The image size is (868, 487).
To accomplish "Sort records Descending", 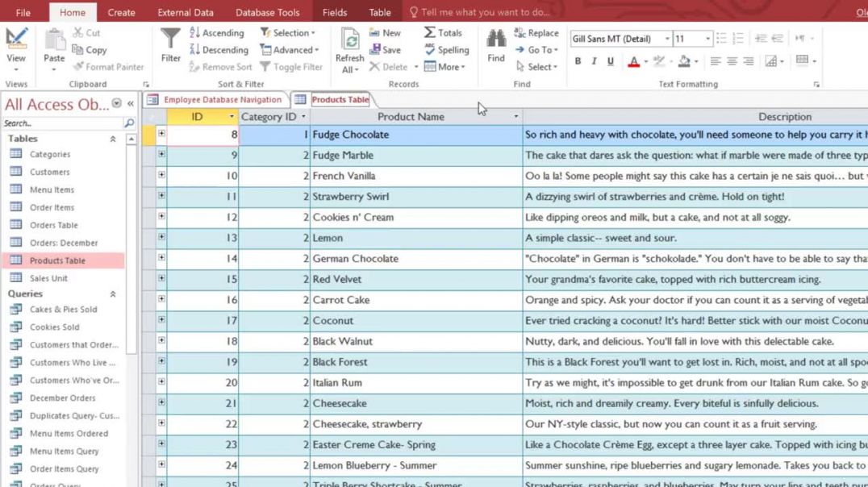I will pos(219,50).
